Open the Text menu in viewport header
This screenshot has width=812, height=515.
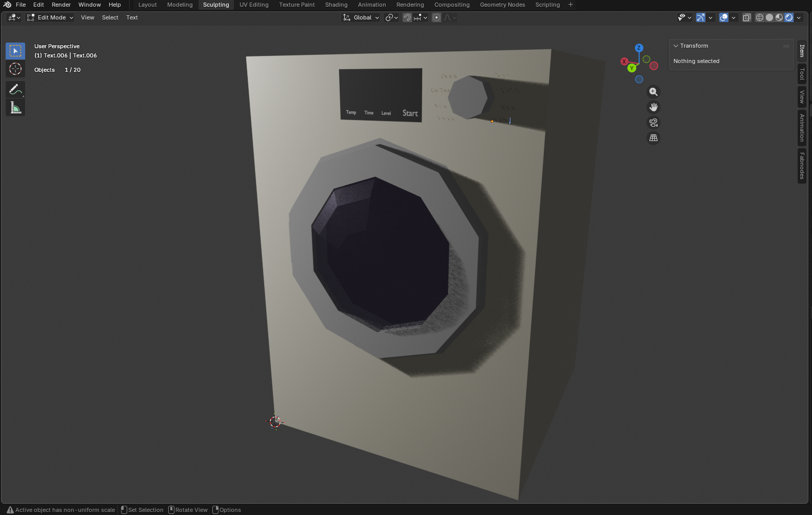pyautogui.click(x=132, y=17)
